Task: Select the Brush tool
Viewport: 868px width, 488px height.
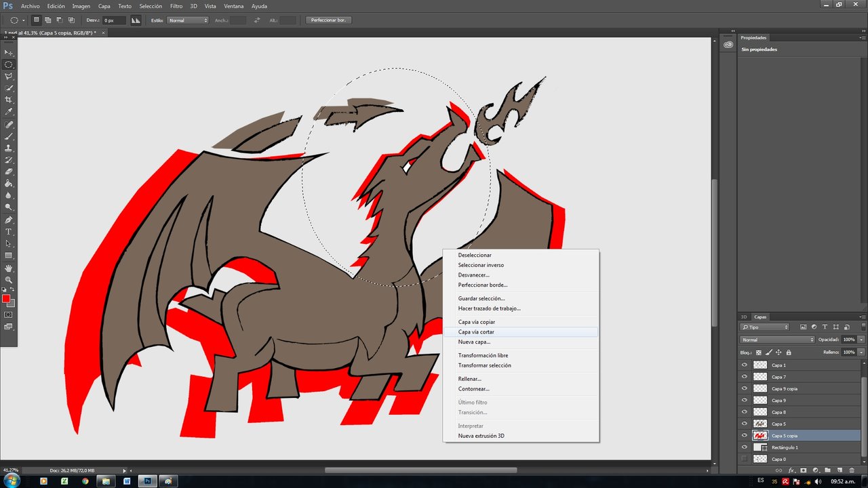Action: pos(9,136)
